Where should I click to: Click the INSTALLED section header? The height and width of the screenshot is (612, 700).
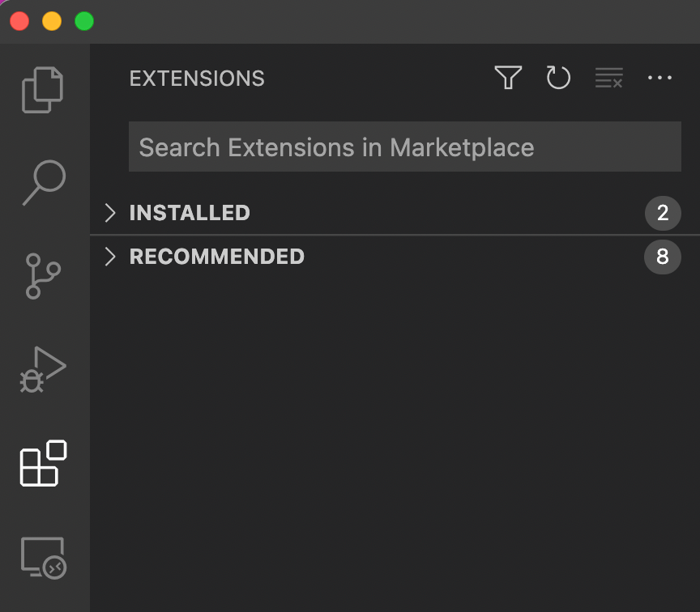pyautogui.click(x=189, y=213)
